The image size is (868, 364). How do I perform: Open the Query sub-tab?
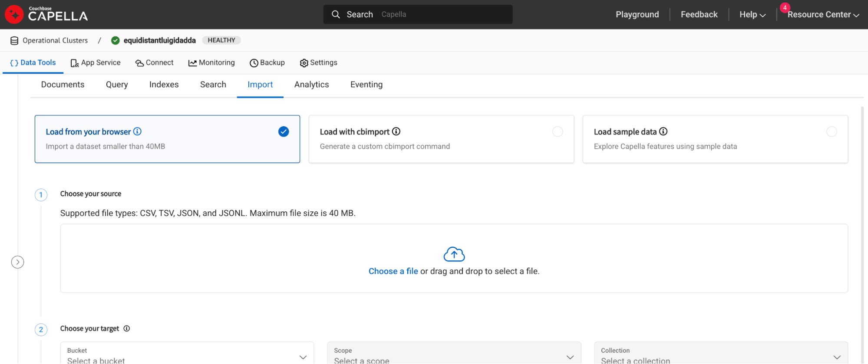(117, 85)
